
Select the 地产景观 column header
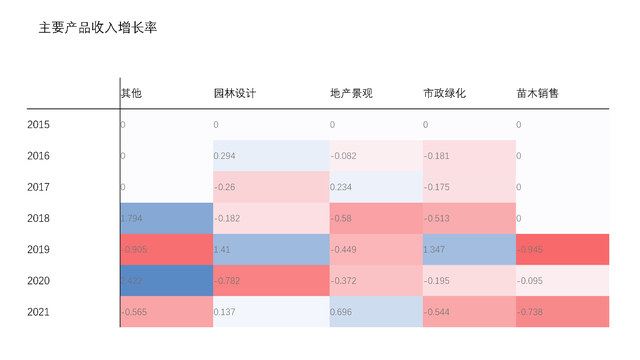pos(351,93)
